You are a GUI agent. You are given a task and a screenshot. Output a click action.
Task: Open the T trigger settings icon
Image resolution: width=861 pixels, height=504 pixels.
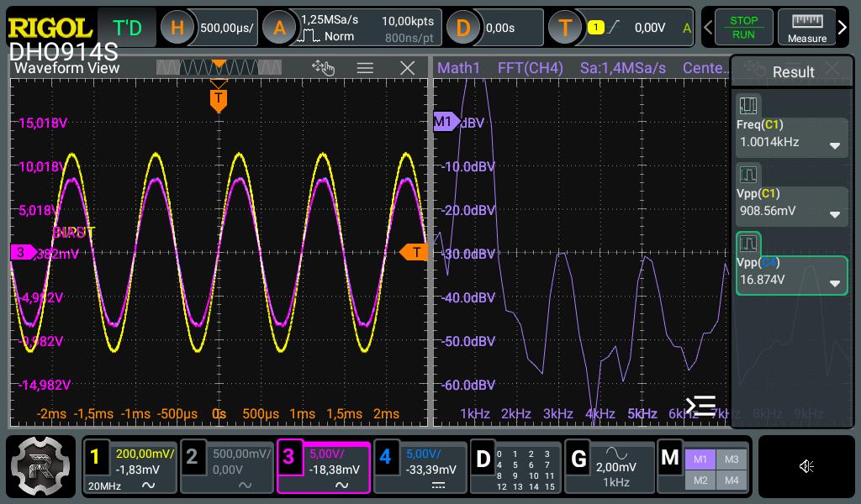565,28
